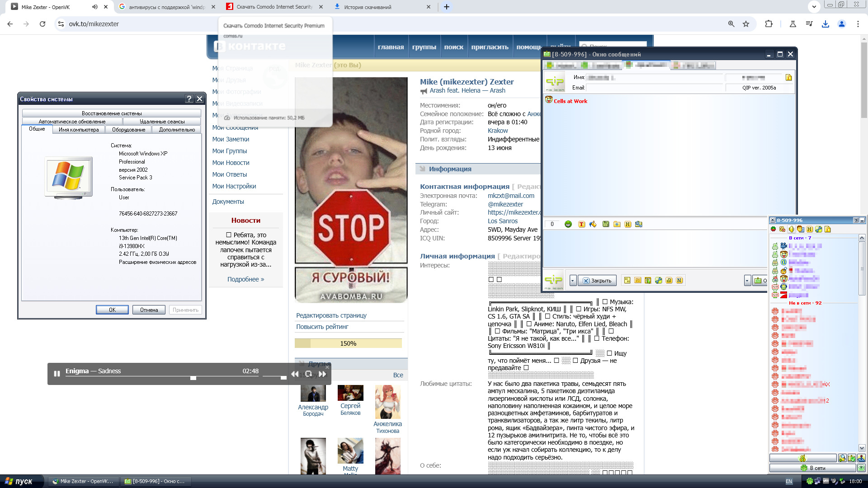Open 'группы' in the site header menu

[424, 47]
